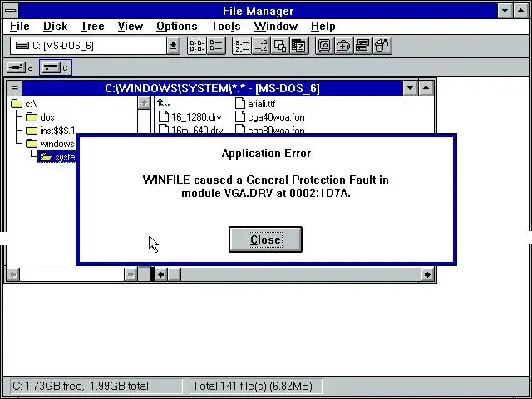
Task: Open the File Manager control menu box
Action: tap(11, 11)
